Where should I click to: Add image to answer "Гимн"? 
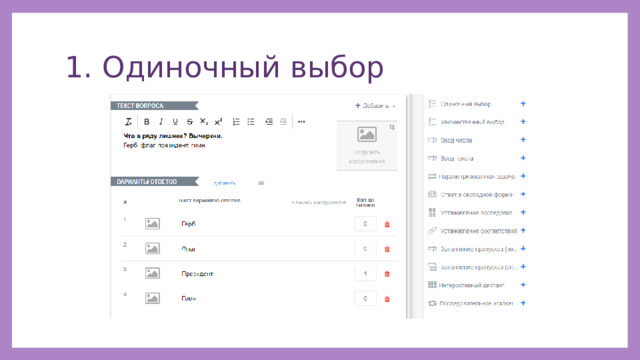[x=152, y=298]
